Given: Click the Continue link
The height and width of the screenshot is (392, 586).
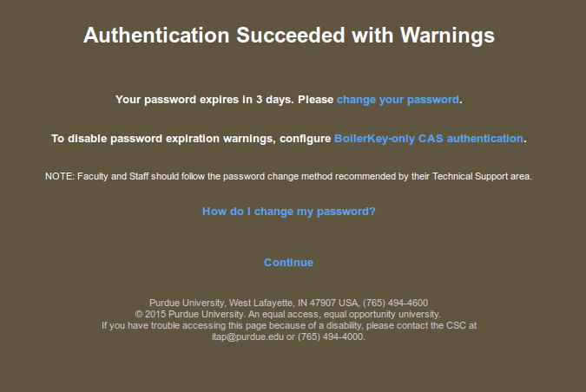Looking at the screenshot, I should click(x=288, y=262).
